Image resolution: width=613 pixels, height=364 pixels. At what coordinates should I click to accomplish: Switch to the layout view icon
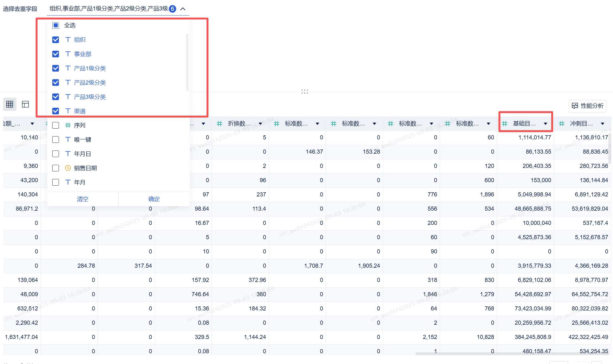pyautogui.click(x=25, y=104)
